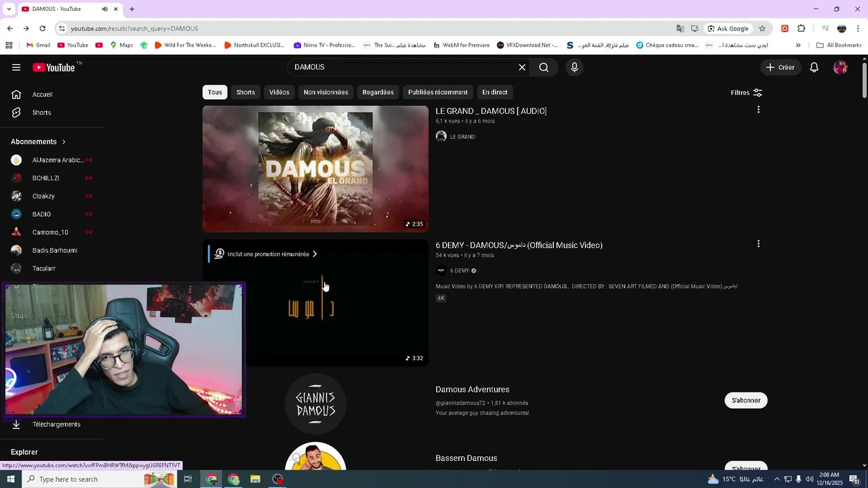Open the 6 DEMY channel name link
Screen dimensions: 868x488
pos(459,270)
